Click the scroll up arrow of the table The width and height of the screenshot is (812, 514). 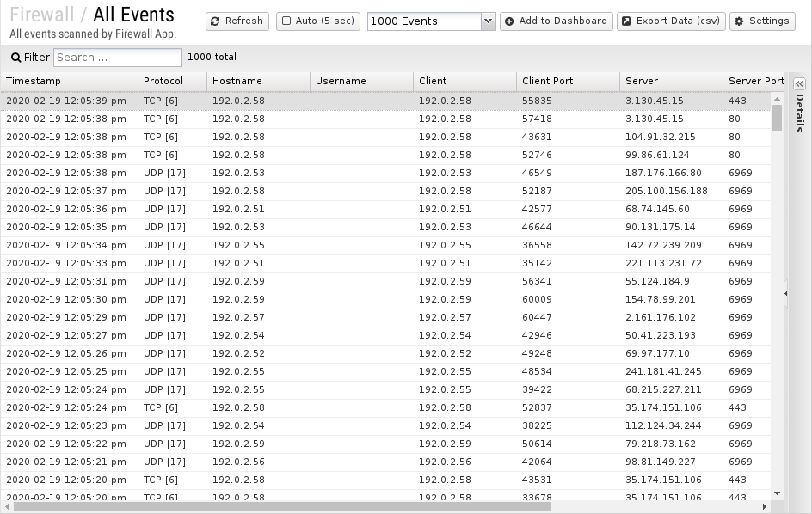(777, 98)
